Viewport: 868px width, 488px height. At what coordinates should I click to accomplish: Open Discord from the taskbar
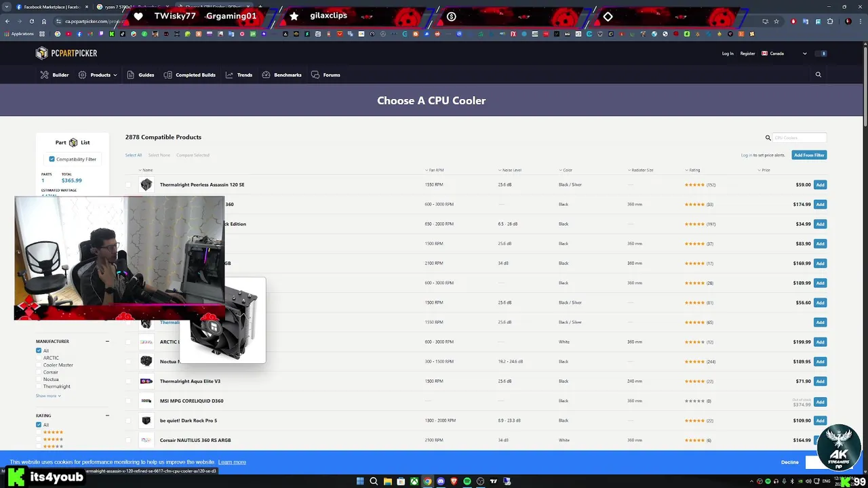[441, 481]
